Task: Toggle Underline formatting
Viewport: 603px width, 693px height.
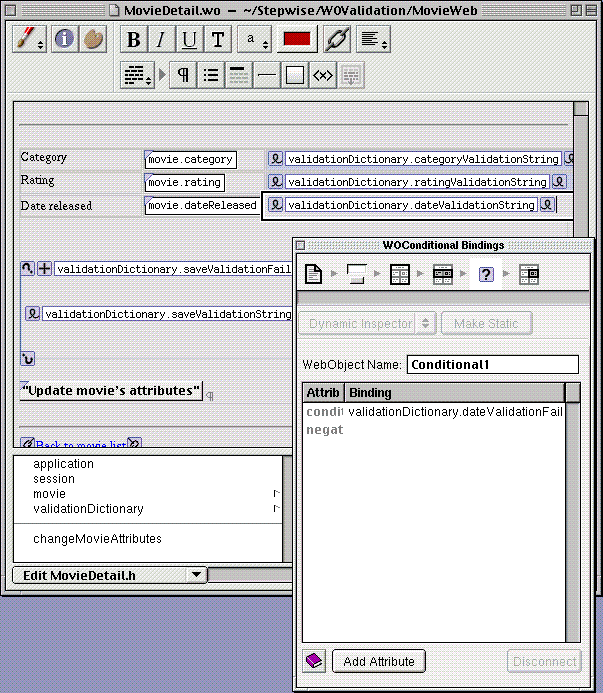Action: click(x=189, y=40)
